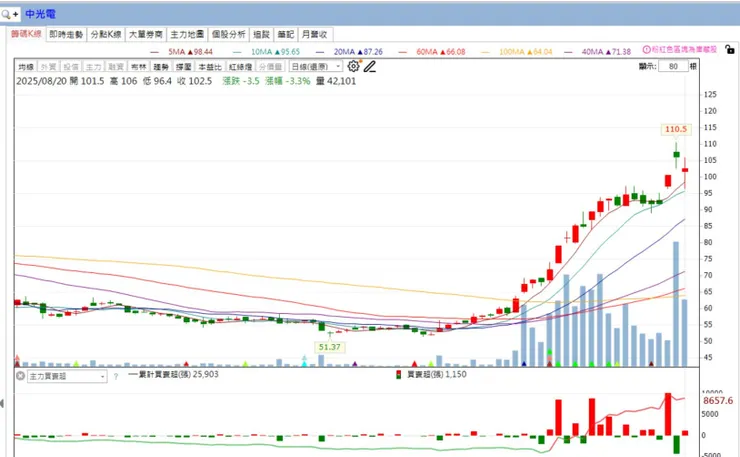Click the 漲幅 -3.3% readout

point(287,81)
